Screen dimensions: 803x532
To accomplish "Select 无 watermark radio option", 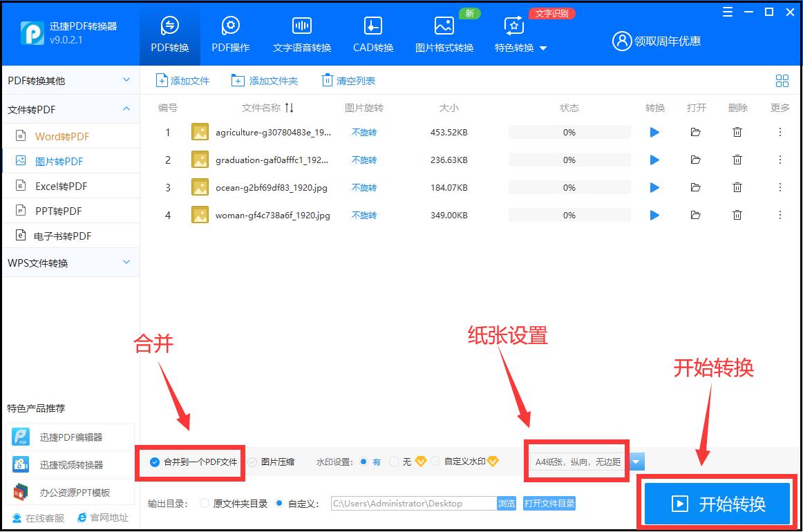I will 394,462.
